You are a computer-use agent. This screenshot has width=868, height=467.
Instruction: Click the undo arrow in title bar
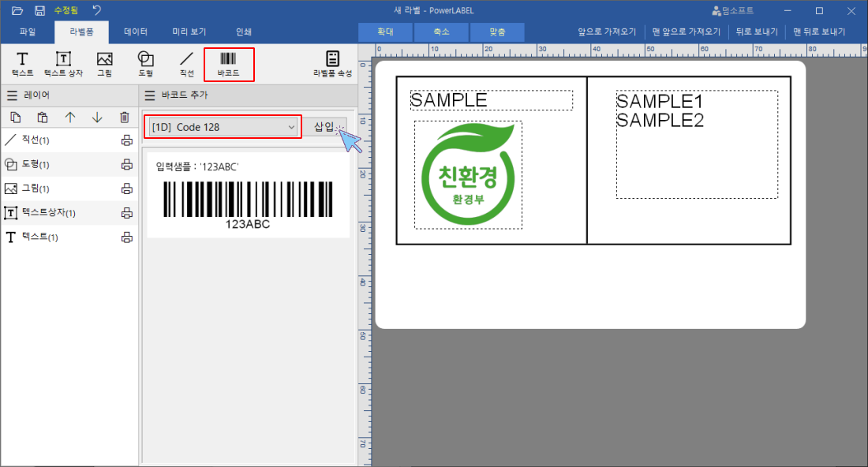click(96, 10)
